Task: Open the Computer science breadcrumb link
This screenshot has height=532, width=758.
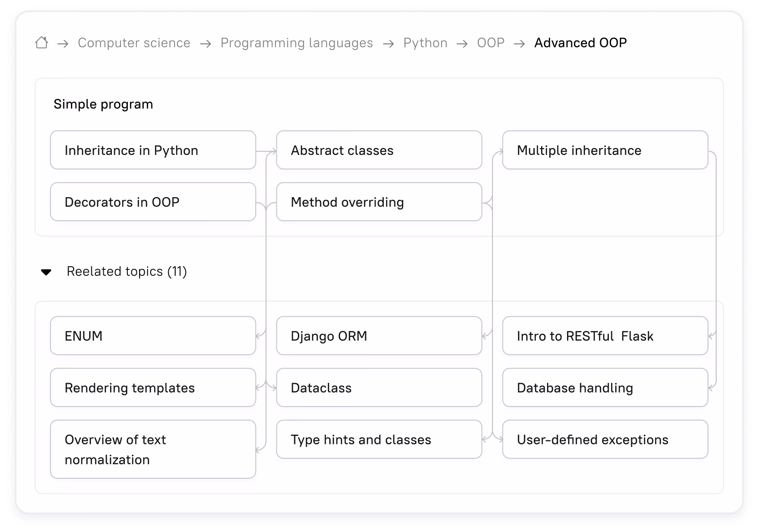Action: tap(134, 43)
